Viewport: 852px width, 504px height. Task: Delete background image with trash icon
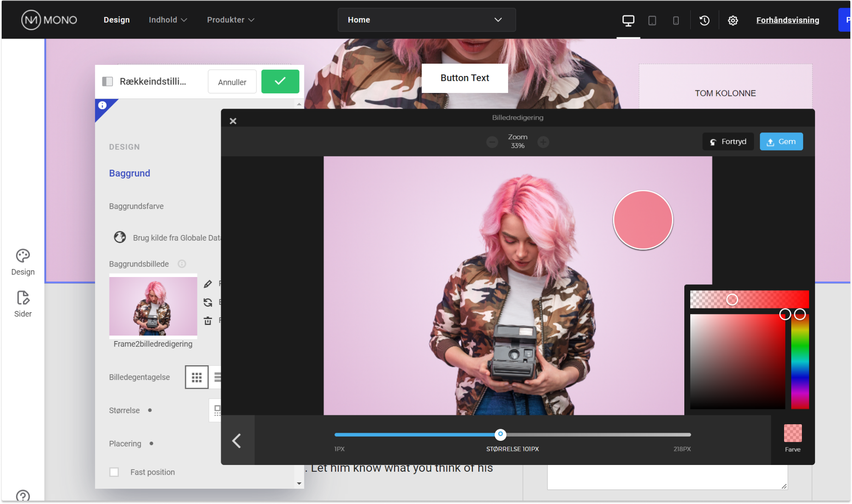(x=208, y=321)
